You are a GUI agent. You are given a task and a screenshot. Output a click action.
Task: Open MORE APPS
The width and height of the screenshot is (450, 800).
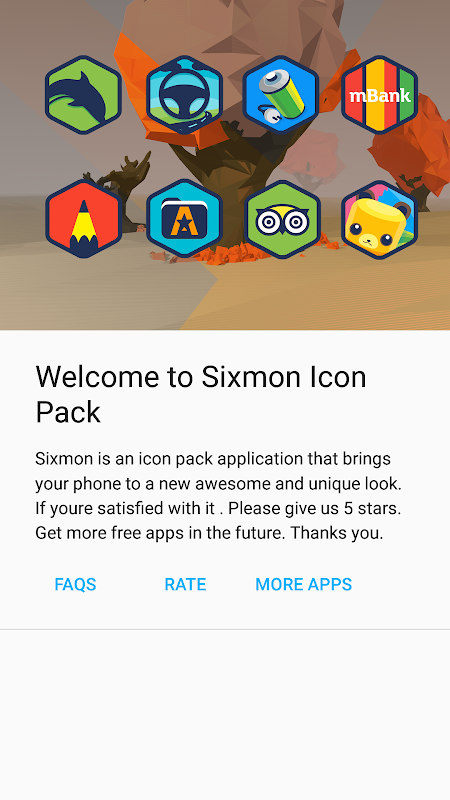pos(304,584)
